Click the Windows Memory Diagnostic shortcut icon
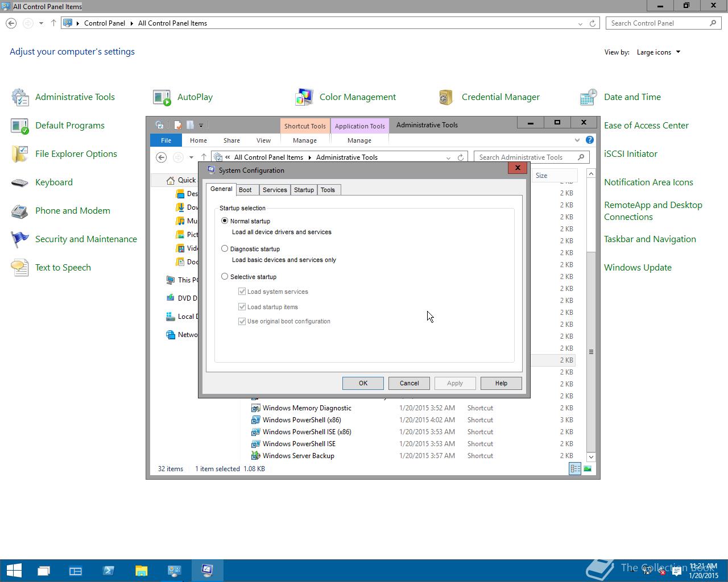Viewport: 728px width, 582px height. tap(256, 408)
